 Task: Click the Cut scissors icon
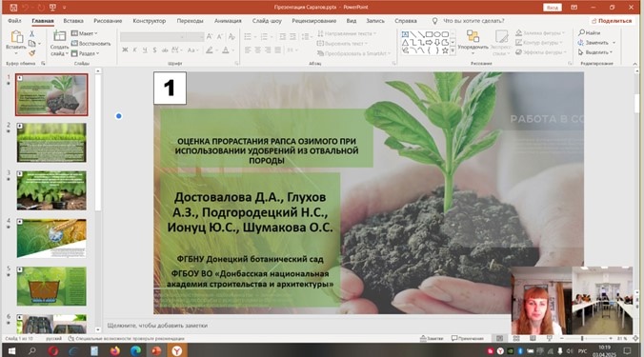(31, 33)
